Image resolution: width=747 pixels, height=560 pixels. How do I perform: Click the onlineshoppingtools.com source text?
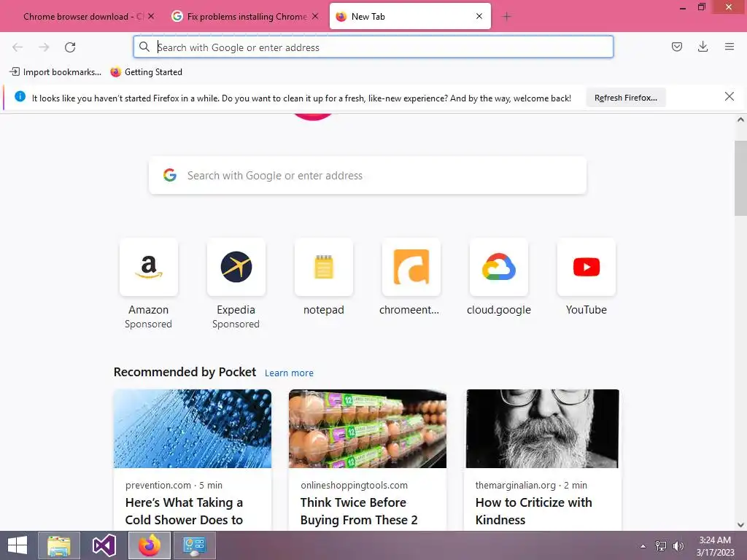click(354, 485)
